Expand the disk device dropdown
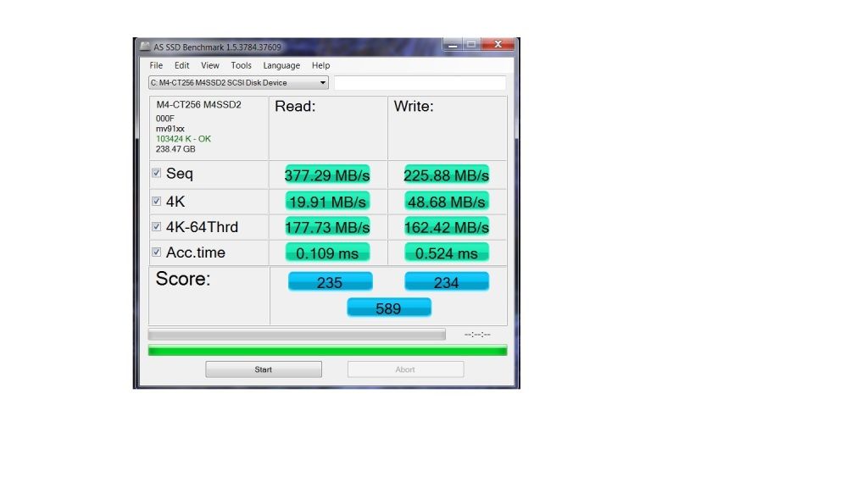The height and width of the screenshot is (488, 868). [x=238, y=82]
